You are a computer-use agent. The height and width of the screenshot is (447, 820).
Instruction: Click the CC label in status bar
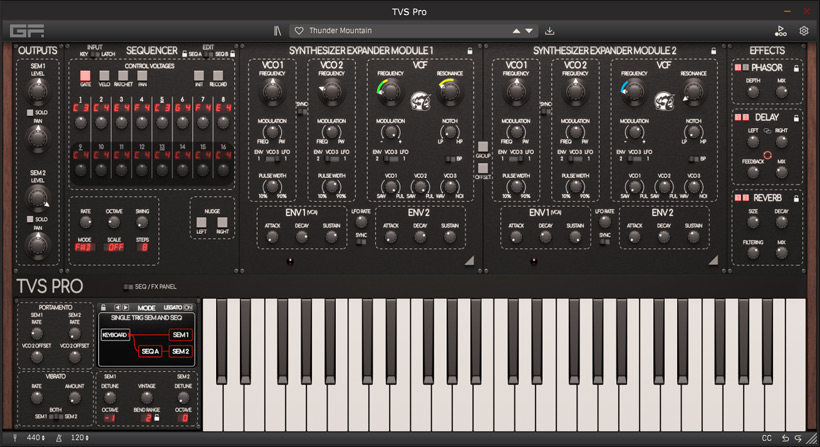coord(767,438)
